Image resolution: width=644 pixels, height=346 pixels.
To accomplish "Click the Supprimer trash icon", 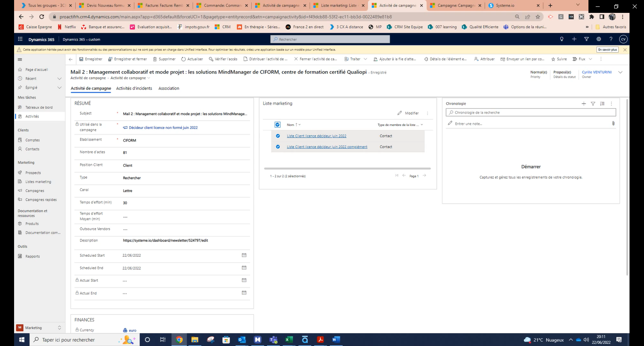I will pyautogui.click(x=155, y=59).
